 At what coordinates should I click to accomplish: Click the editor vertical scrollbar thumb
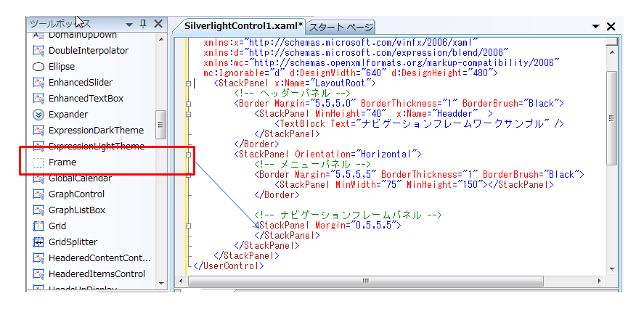tap(612, 118)
